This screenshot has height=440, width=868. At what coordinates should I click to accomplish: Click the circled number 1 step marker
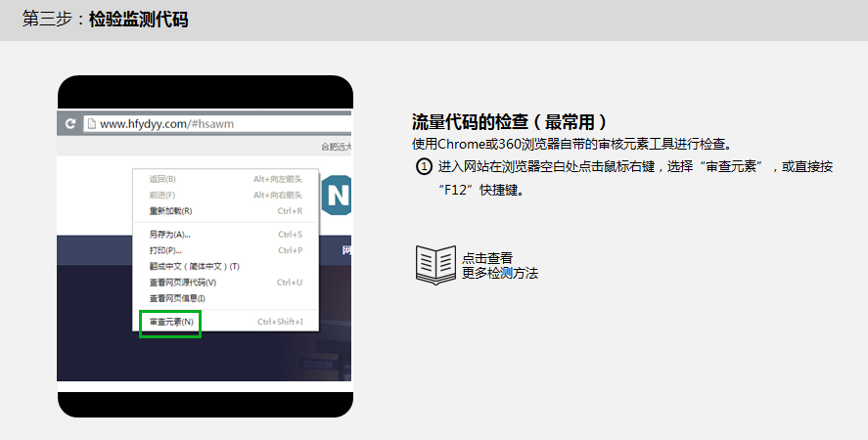point(424,167)
